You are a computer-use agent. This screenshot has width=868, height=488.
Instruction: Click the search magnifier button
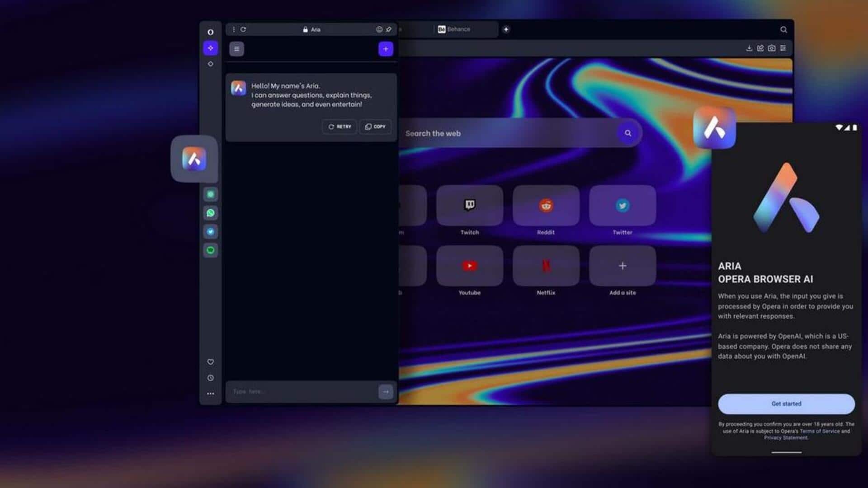click(x=628, y=133)
